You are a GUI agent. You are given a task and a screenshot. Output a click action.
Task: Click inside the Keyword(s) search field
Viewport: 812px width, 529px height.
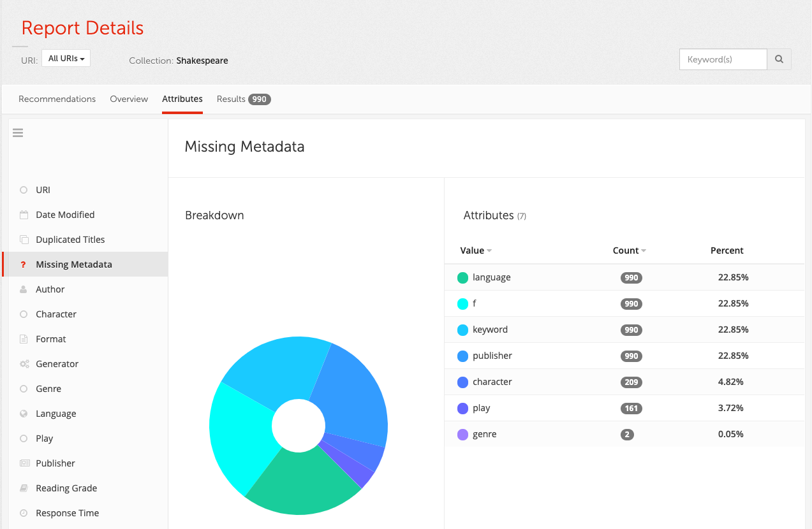point(723,59)
